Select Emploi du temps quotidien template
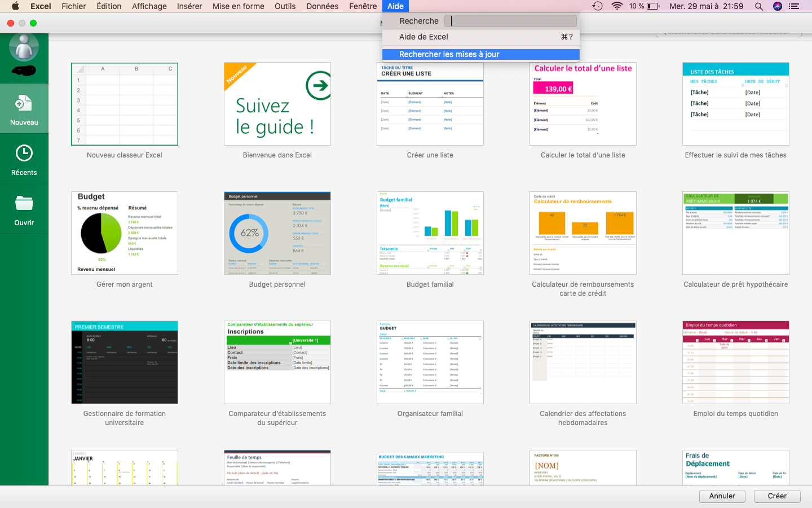The height and width of the screenshot is (508, 812). 736,362
